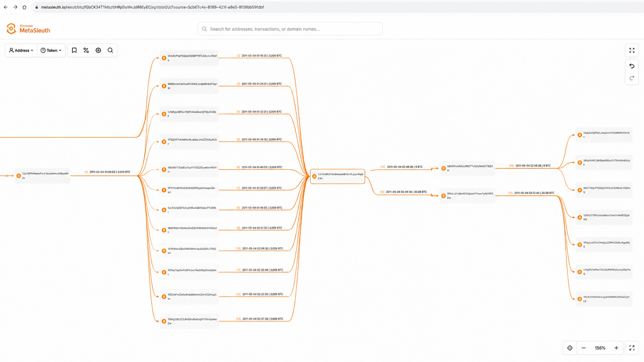644x362 pixels.
Task: Select address node starting with 1P1iThsBH542Gmk
Action: click(x=189, y=190)
